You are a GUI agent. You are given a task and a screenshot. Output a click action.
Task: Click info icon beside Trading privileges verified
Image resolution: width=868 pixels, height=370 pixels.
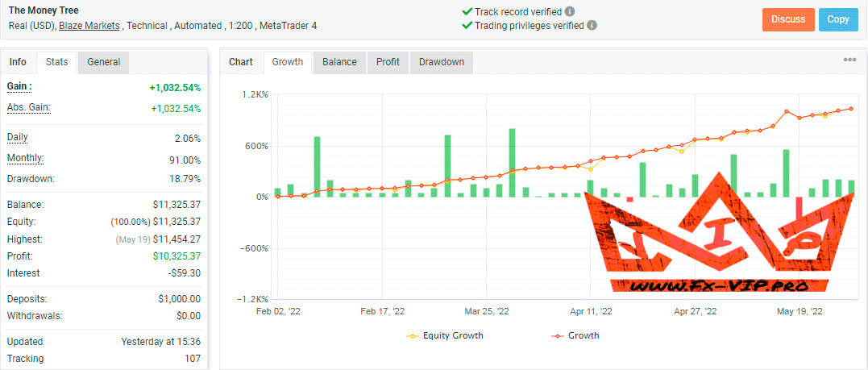point(592,25)
